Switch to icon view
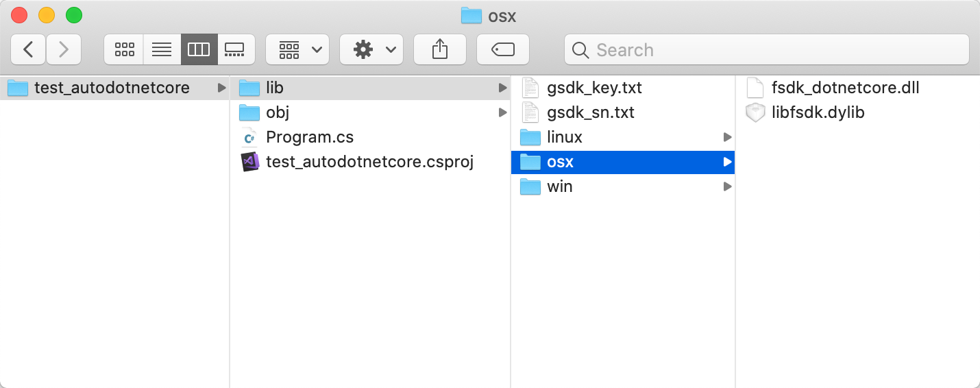The image size is (980, 388). 124,49
